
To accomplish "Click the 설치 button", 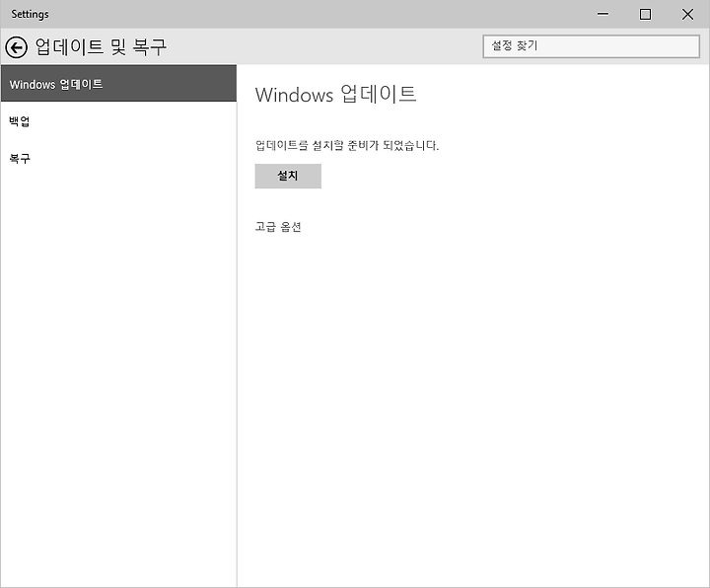I will click(x=288, y=176).
